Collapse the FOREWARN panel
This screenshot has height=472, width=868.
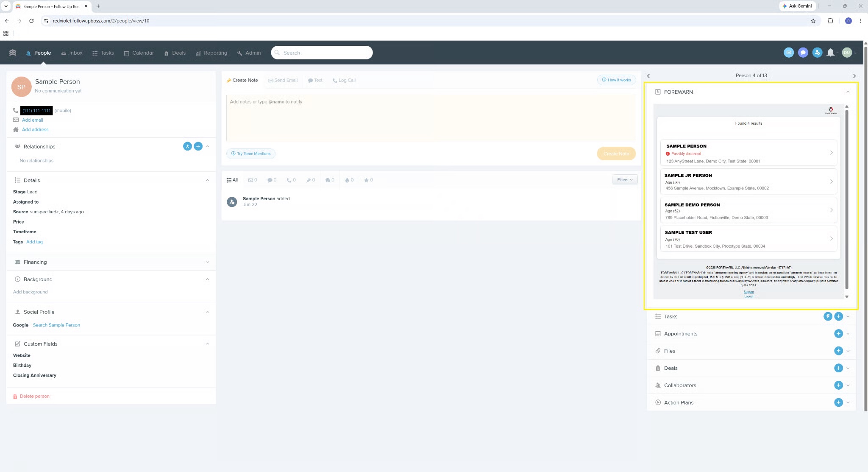pos(848,92)
